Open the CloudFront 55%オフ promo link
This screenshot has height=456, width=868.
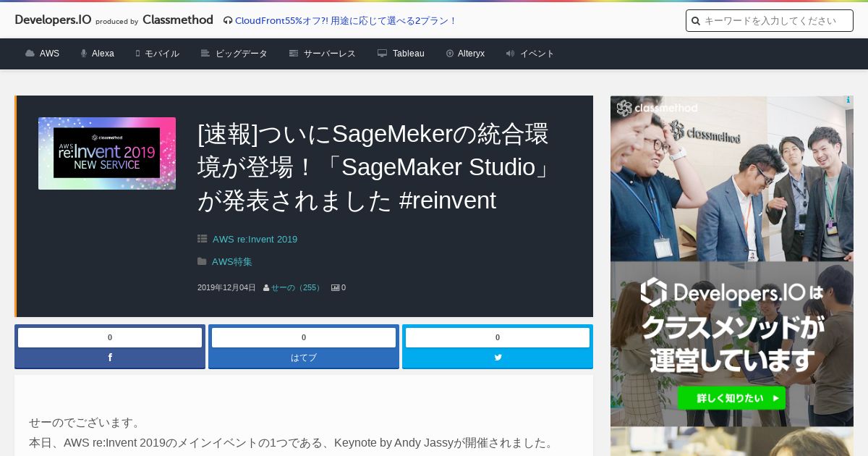point(345,21)
